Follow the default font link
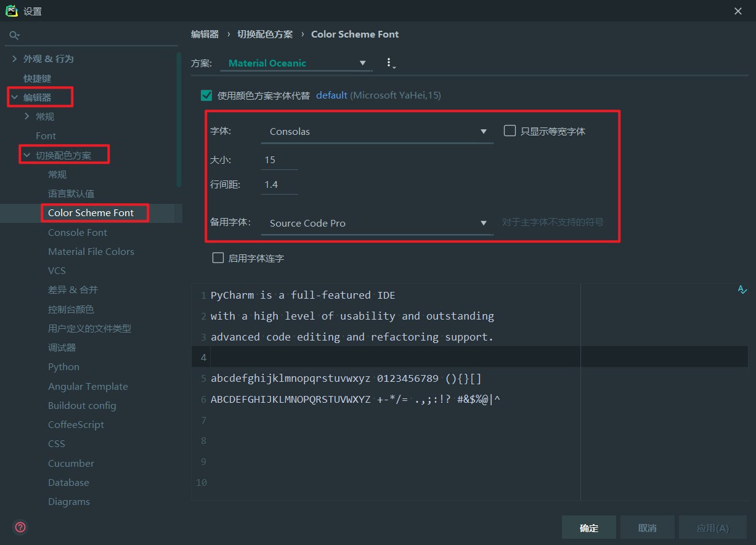This screenshot has height=545, width=756. pos(332,95)
